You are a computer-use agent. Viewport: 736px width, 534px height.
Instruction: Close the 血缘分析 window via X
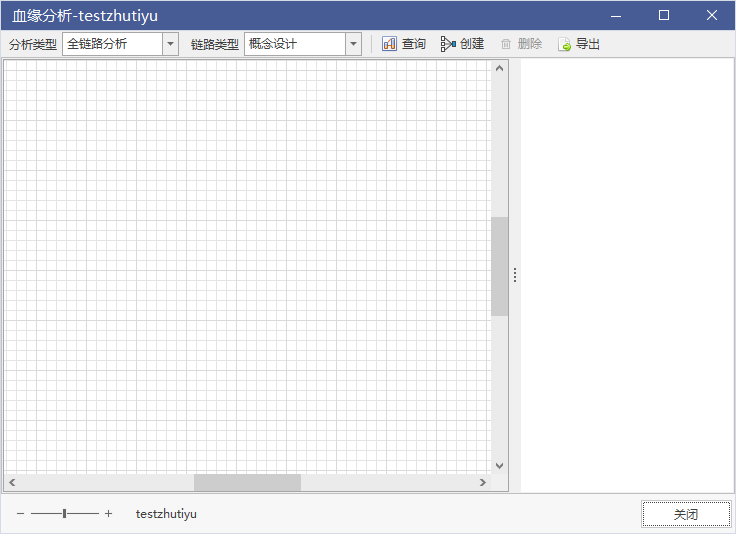(712, 15)
